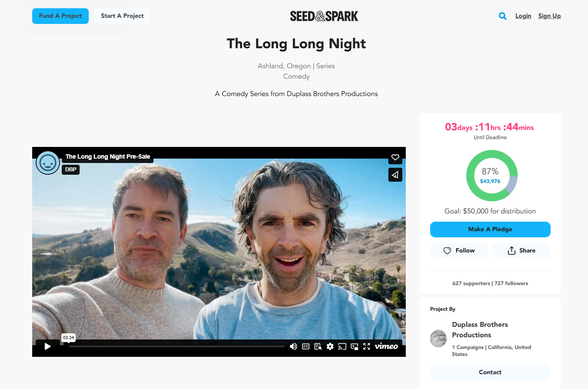Share the campaign via Share button
Image resolution: width=588 pixels, height=389 pixels.
[x=521, y=251]
